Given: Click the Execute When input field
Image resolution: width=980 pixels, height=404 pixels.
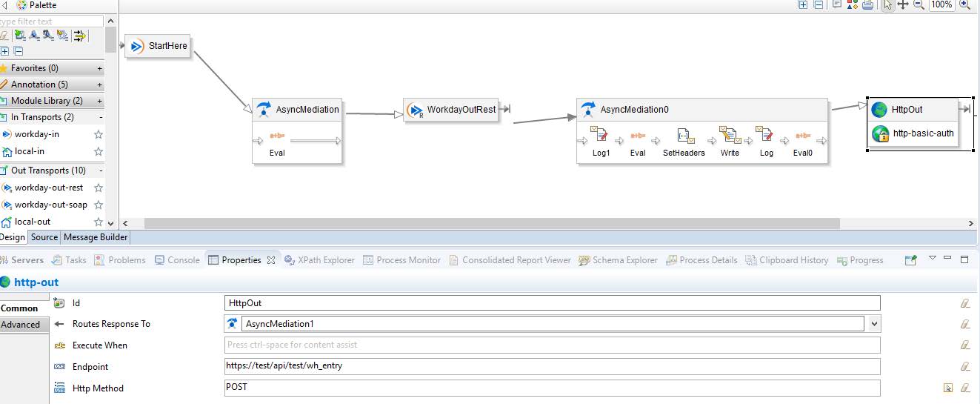Looking at the screenshot, I should pyautogui.click(x=553, y=345).
